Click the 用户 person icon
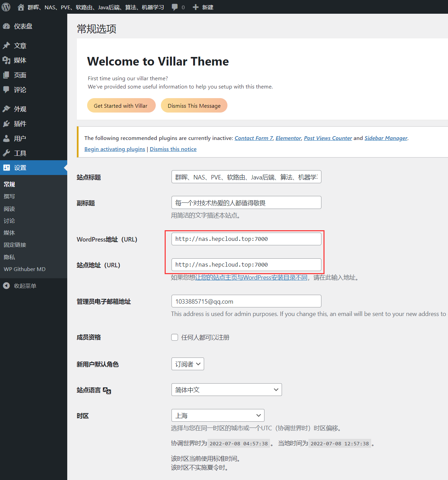448x480 pixels. (x=7, y=138)
